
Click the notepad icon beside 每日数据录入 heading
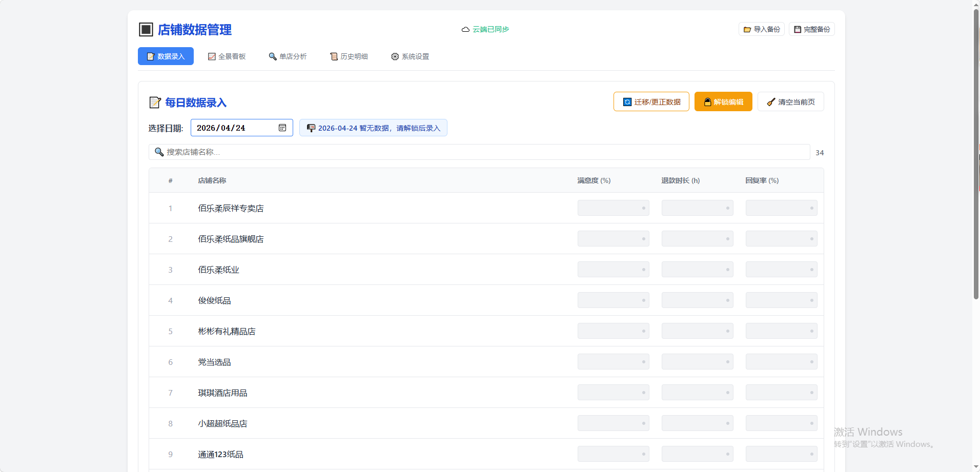(155, 102)
